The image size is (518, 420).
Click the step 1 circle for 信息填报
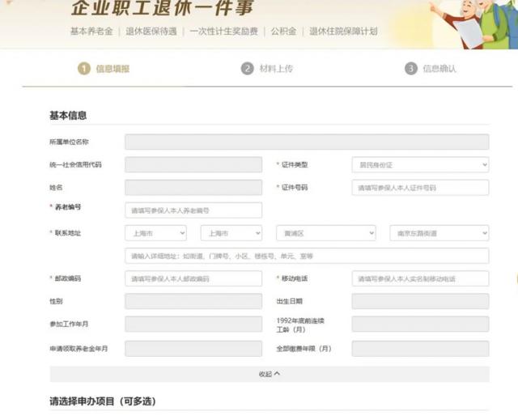83,69
